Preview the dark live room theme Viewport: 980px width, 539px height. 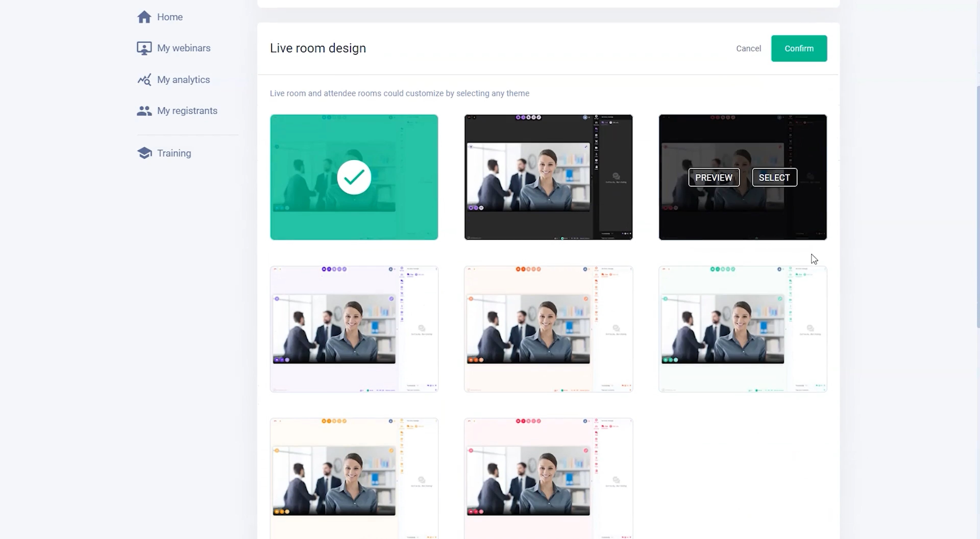pyautogui.click(x=714, y=177)
